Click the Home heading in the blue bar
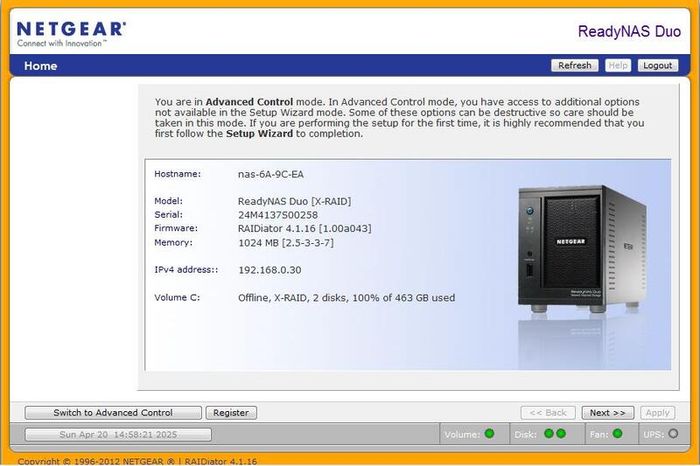700x466 pixels. (41, 66)
